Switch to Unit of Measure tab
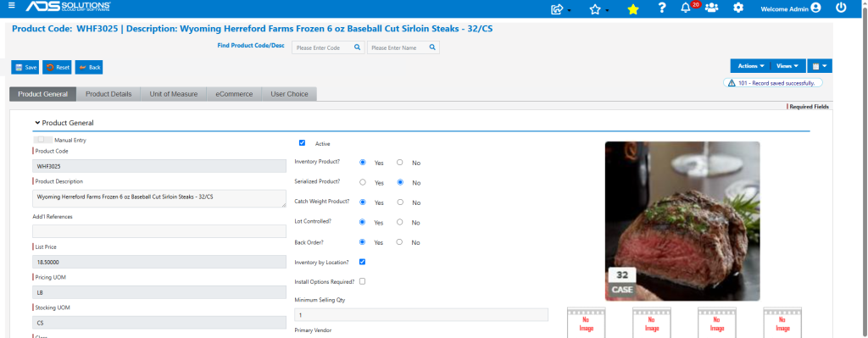Viewport: 868px width, 338px height. 173,94
